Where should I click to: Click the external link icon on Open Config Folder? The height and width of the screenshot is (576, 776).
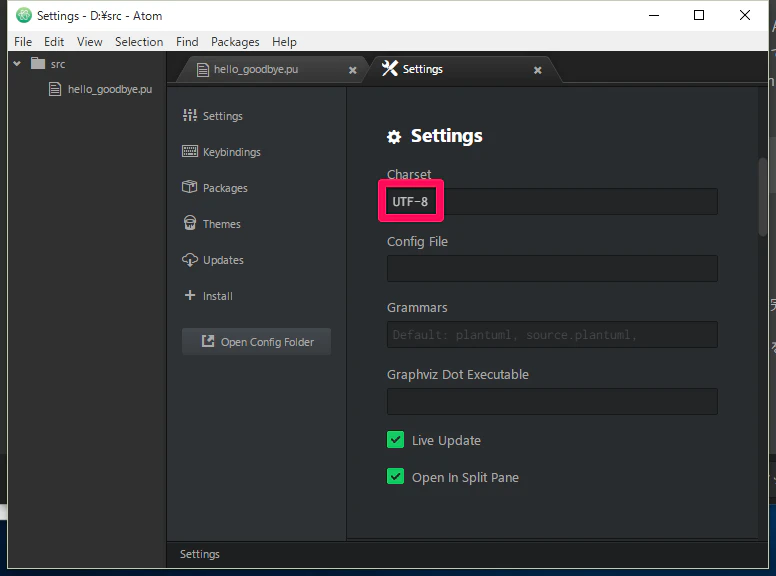coord(208,341)
